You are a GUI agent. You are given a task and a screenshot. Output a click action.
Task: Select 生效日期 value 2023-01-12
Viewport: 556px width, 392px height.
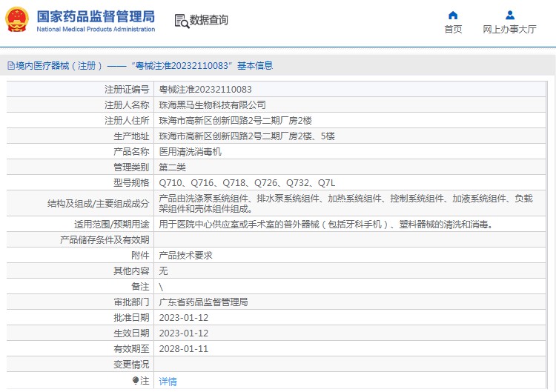pos(184,333)
